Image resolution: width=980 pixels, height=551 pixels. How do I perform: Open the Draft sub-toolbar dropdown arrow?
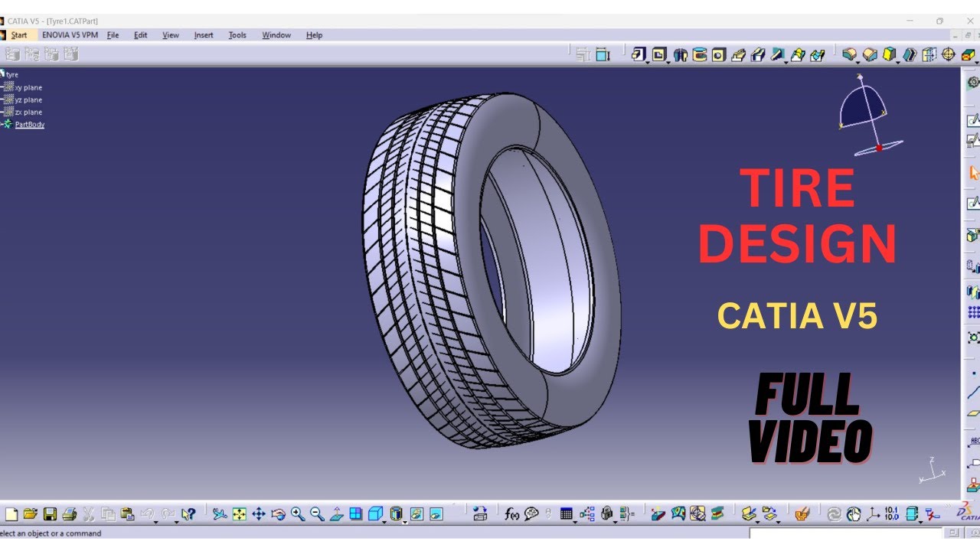pos(897,62)
